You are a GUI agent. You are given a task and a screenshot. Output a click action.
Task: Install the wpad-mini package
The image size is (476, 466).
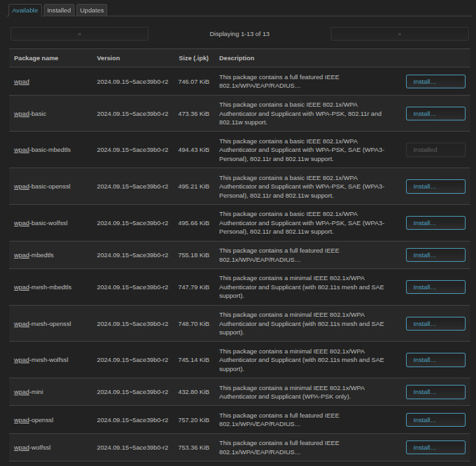(x=435, y=392)
